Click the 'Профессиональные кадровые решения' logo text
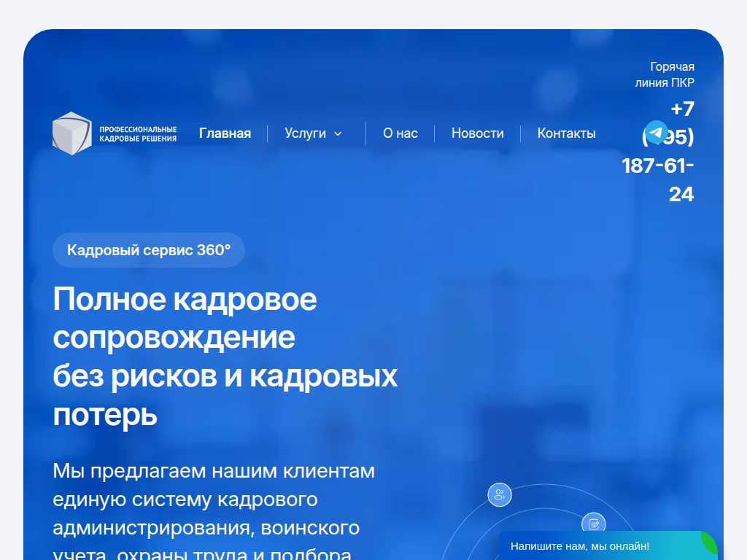 tap(138, 134)
